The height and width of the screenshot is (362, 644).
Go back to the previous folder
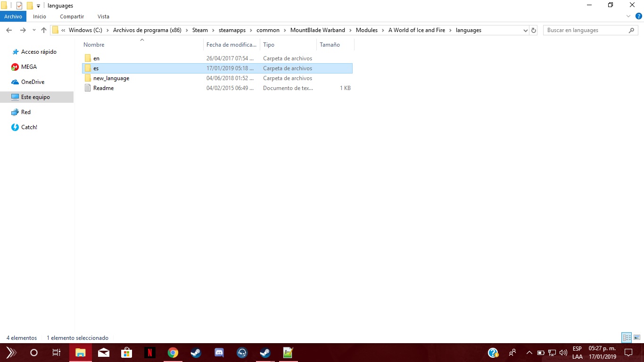click(x=8, y=30)
